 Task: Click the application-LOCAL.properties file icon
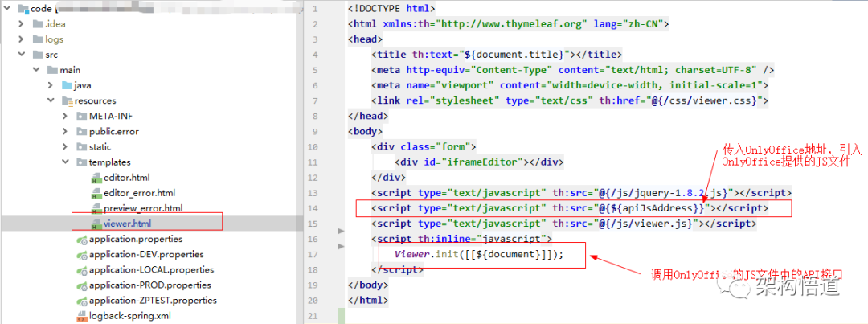pyautogui.click(x=81, y=270)
